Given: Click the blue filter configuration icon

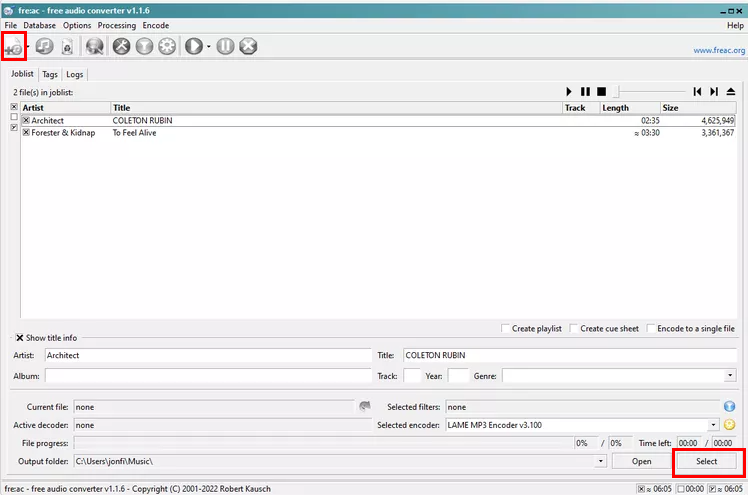Looking at the screenshot, I should [729, 406].
